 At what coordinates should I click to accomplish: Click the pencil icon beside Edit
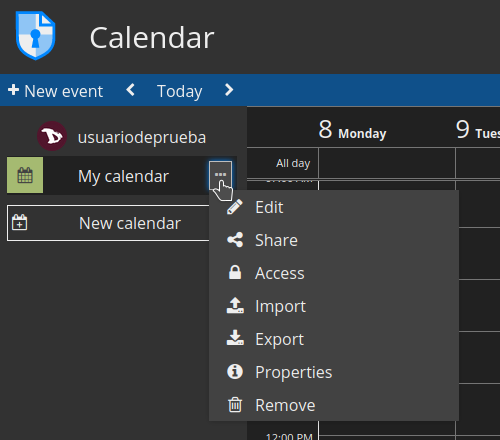click(235, 207)
